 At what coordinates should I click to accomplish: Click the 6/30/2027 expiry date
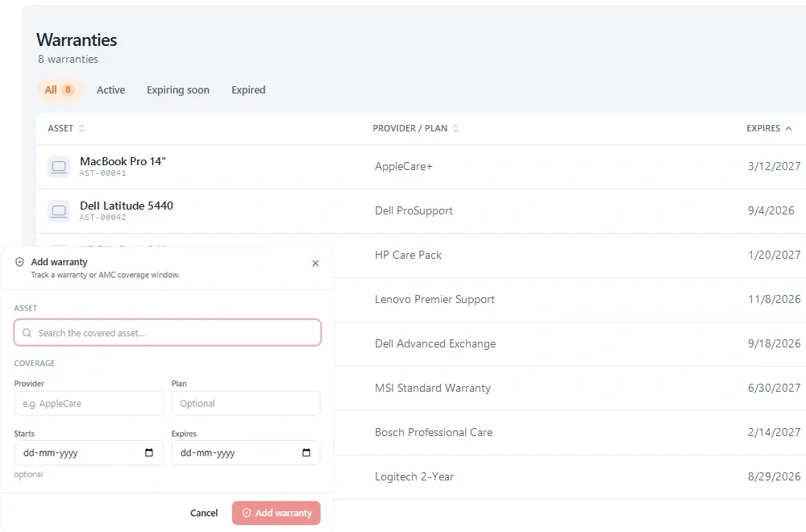(774, 388)
